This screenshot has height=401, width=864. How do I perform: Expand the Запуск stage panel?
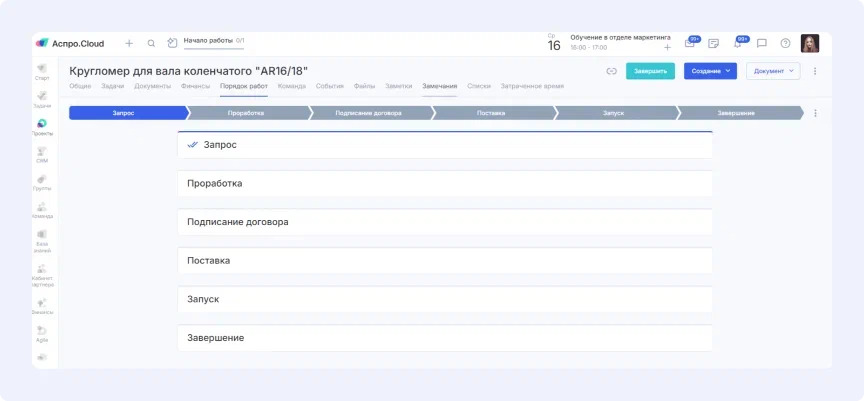click(445, 299)
